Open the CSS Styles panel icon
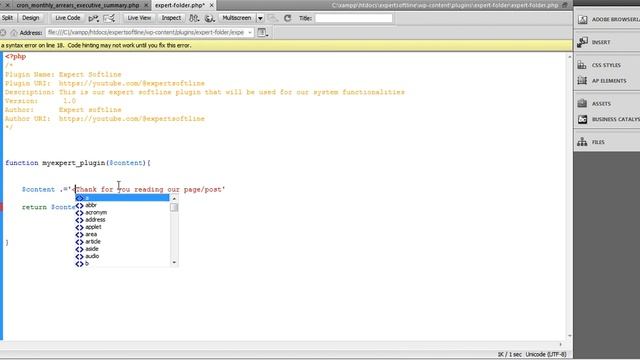This screenshot has width=640, height=360. pyautogui.click(x=582, y=65)
